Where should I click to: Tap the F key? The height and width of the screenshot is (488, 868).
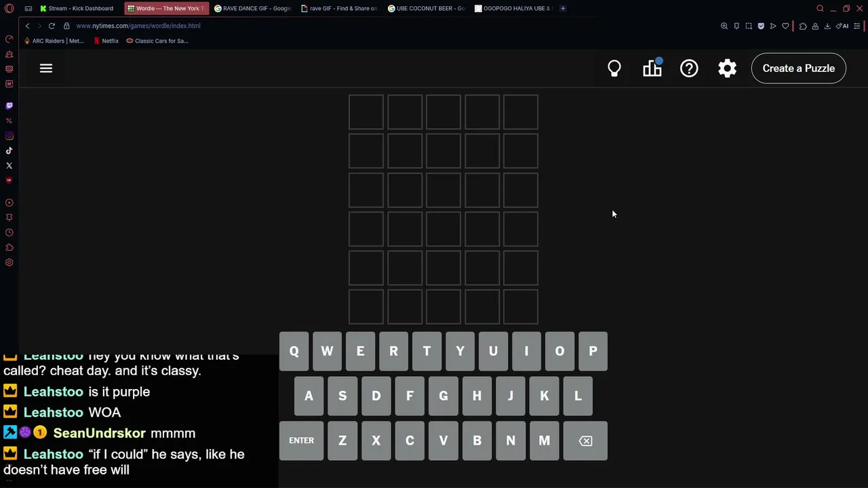coord(410,396)
